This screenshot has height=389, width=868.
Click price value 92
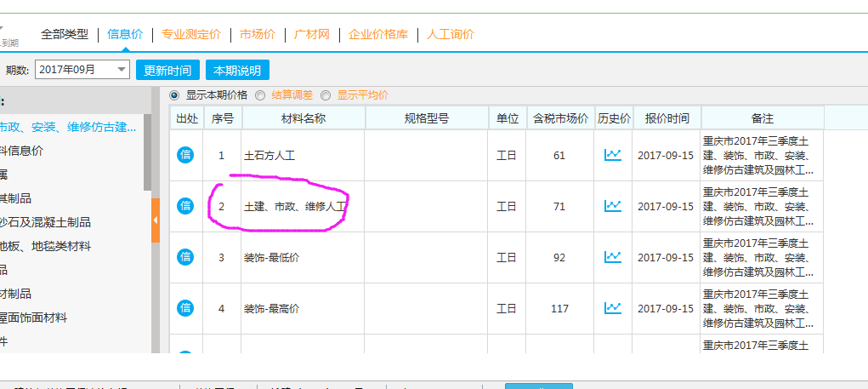559,258
